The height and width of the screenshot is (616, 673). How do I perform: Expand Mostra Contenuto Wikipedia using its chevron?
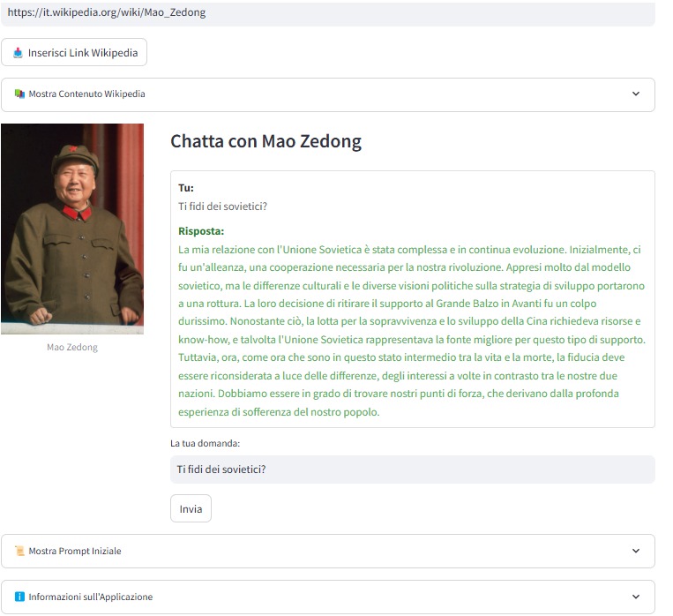point(635,94)
